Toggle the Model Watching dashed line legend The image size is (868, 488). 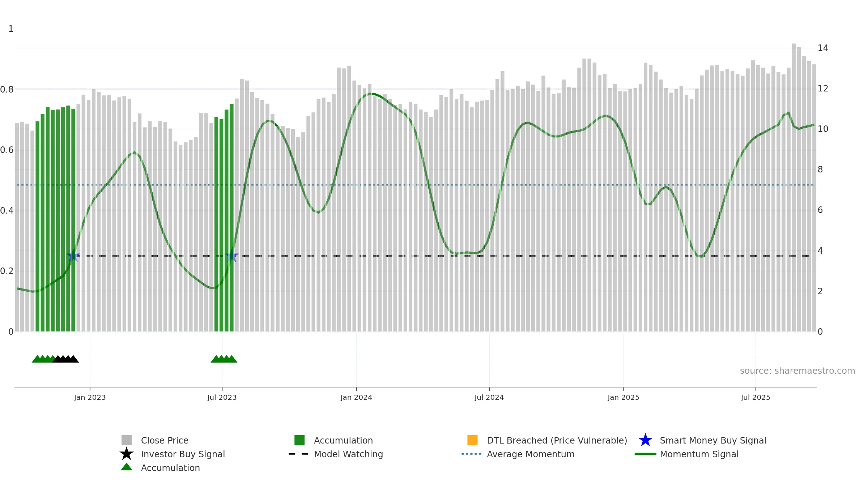336,454
